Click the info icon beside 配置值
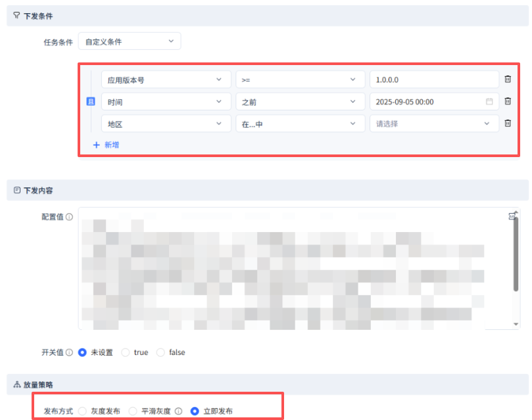The width and height of the screenshot is (532, 420). (70, 217)
